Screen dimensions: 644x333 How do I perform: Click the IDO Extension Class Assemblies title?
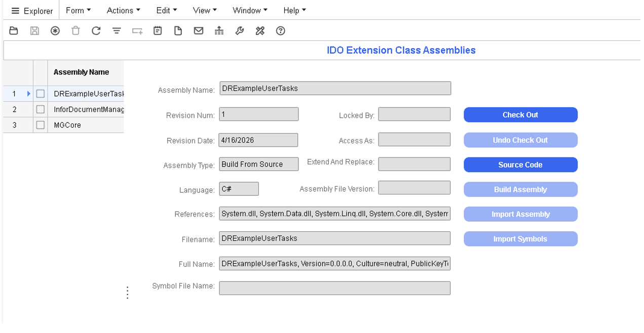click(x=401, y=50)
